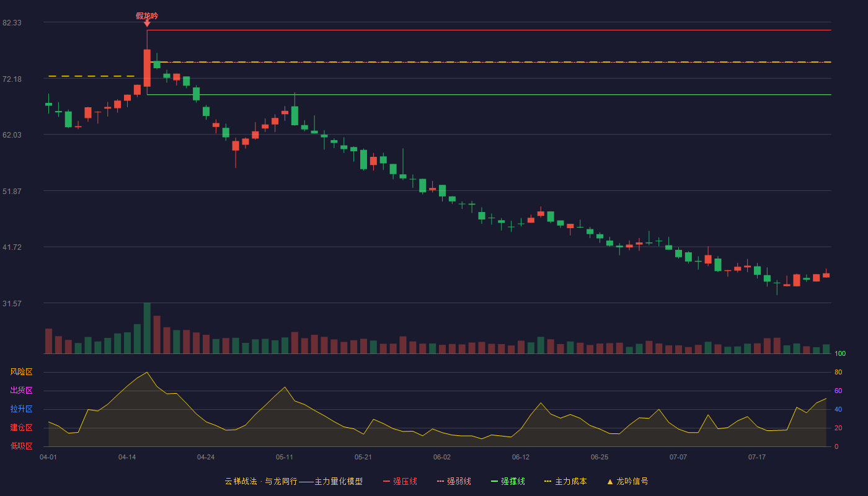Viewport: 868px width, 496px height.
Task: Click the 72.18 price axis label
Action: (x=12, y=79)
